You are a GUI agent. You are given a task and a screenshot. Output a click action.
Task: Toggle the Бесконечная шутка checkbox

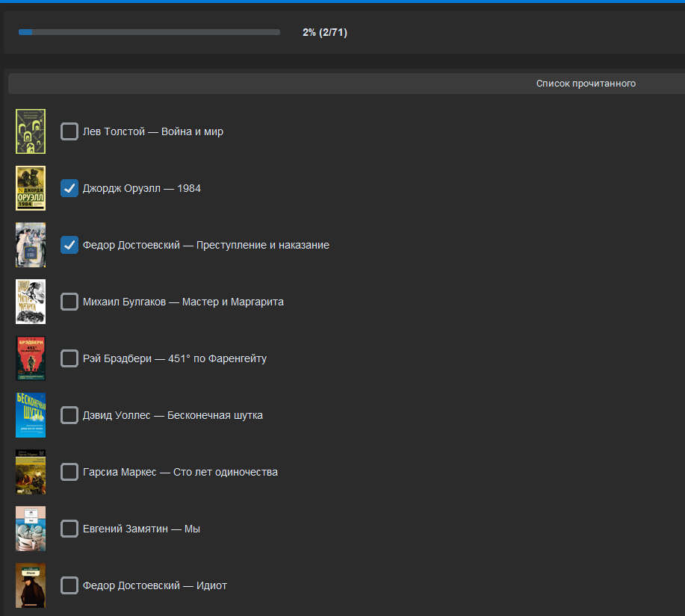click(x=69, y=415)
